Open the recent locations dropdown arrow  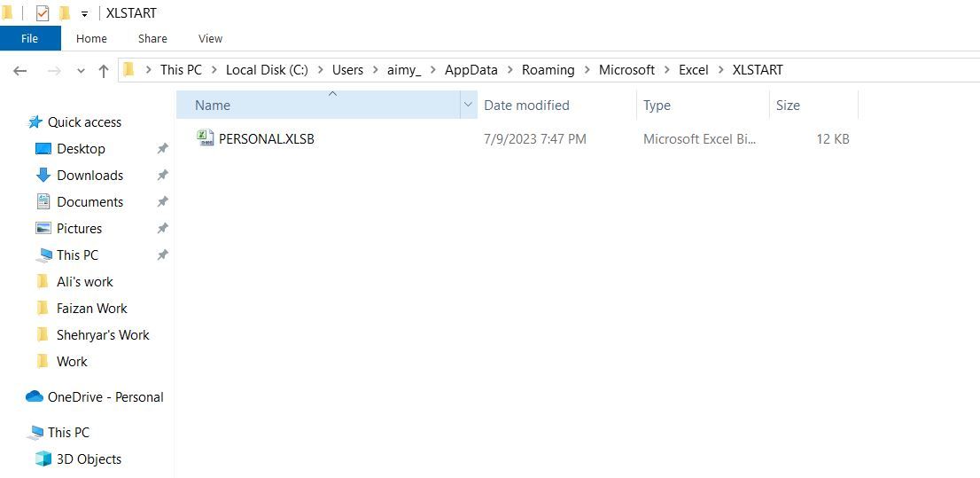click(x=81, y=71)
